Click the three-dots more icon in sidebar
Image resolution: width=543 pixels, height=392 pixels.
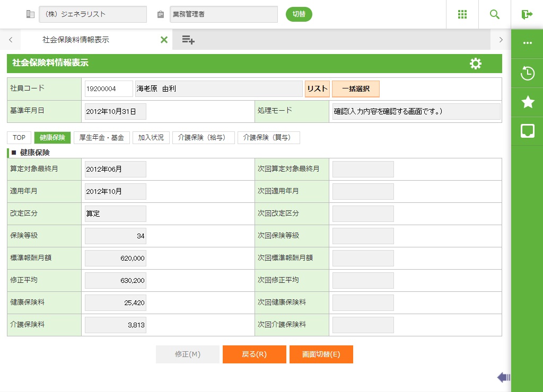[x=528, y=43]
